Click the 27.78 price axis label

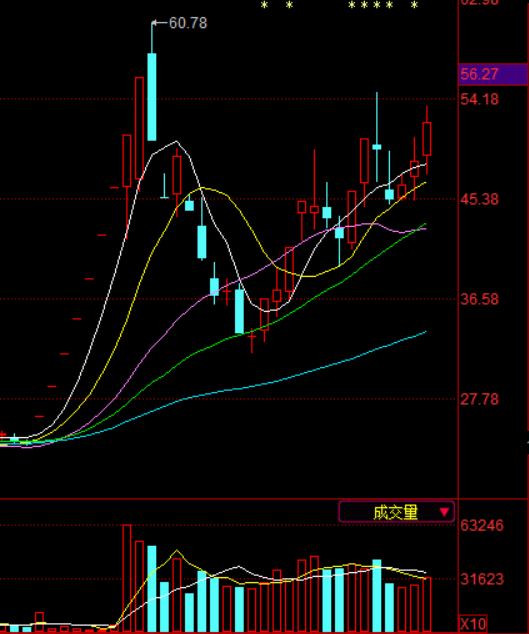click(x=479, y=399)
